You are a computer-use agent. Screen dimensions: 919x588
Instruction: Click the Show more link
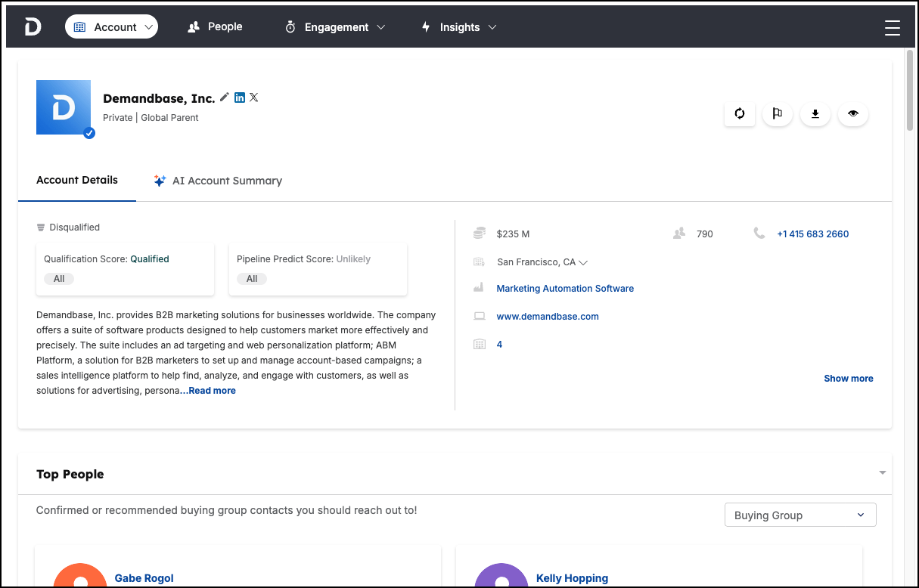coord(849,379)
